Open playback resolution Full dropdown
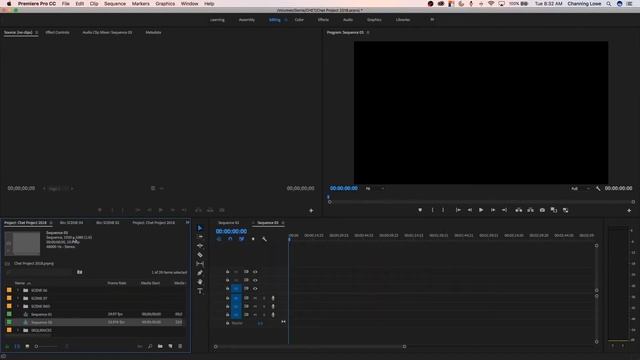Viewport: 640px width, 360px height. 580,189
